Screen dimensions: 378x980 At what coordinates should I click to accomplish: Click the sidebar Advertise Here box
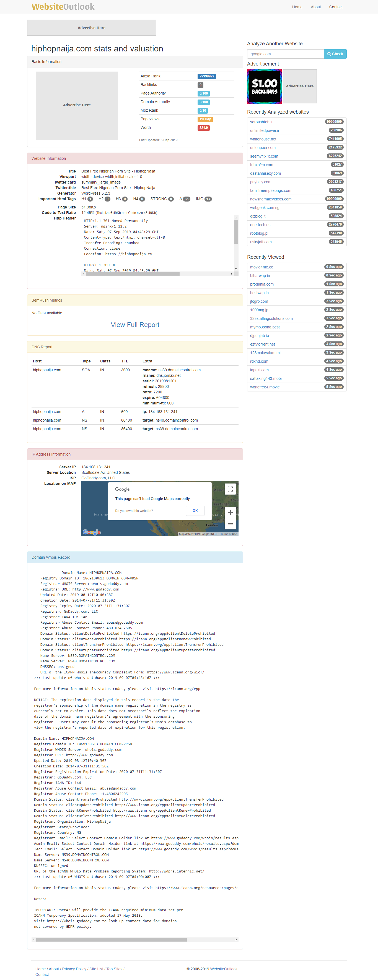click(300, 86)
